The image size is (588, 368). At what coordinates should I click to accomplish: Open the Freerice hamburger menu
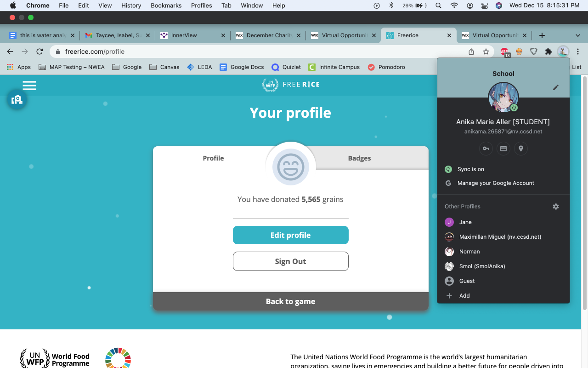tap(29, 86)
